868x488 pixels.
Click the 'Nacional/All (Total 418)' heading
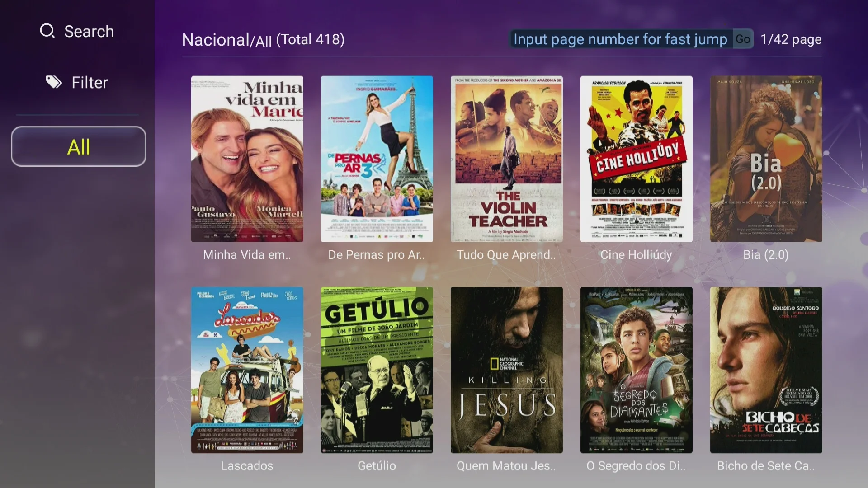click(x=263, y=40)
